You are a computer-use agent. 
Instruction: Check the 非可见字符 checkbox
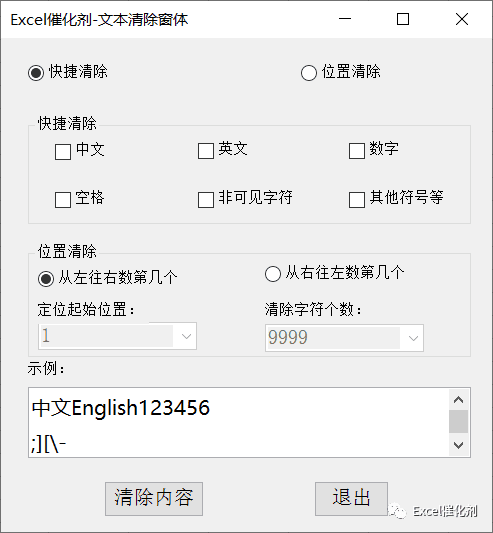tap(206, 200)
